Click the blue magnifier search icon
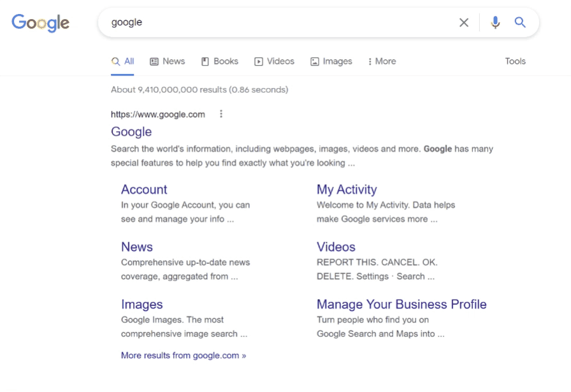This screenshot has height=392, width=571. pyautogui.click(x=519, y=22)
